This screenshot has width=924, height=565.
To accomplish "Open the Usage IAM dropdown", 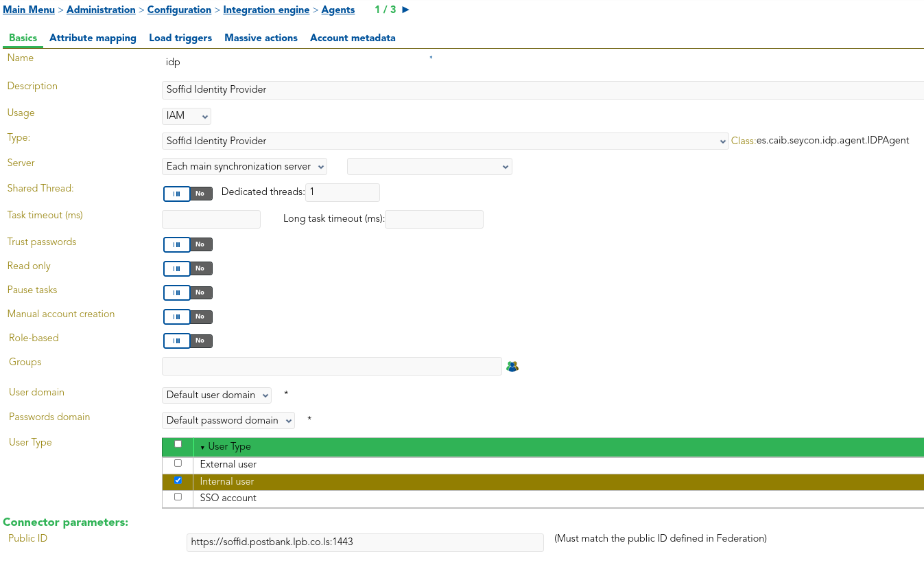I will point(187,116).
